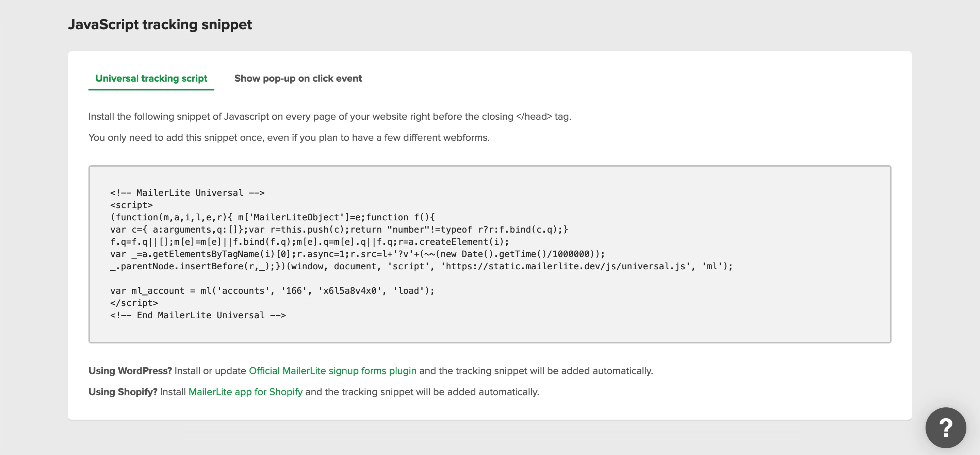The image size is (980, 455).
Task: Switch to Universal tracking script tab
Action: [151, 78]
